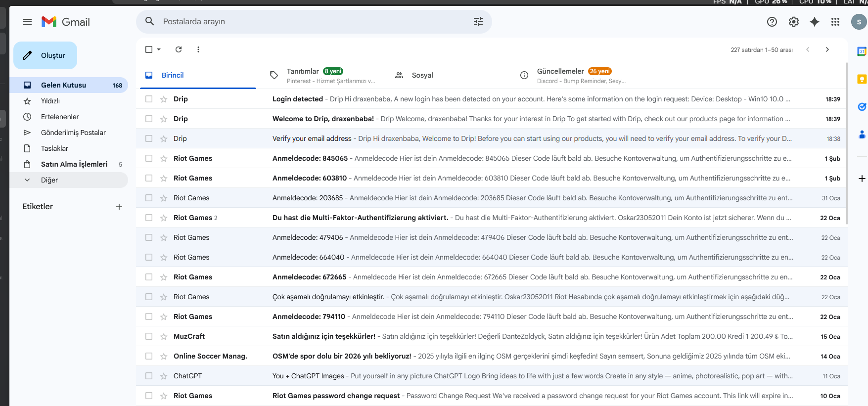Open Contacts side panel icon
868x406 pixels.
coord(862,135)
